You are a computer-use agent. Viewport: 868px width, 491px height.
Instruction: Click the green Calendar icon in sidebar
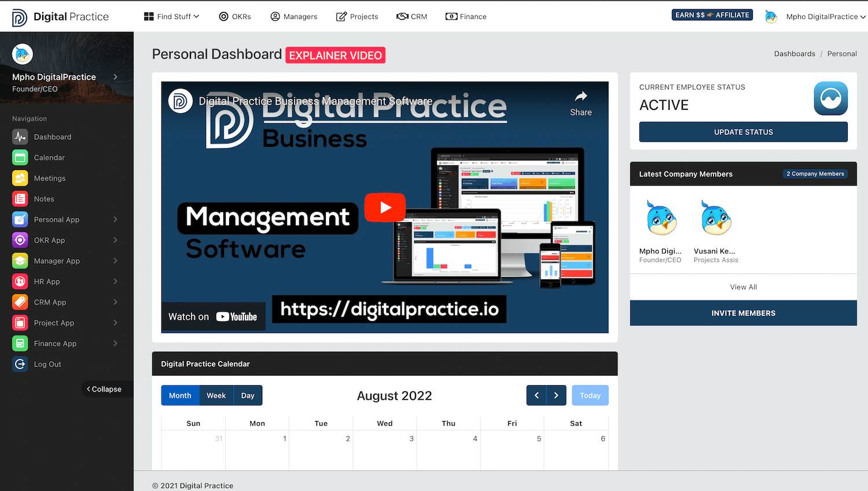[x=20, y=157]
